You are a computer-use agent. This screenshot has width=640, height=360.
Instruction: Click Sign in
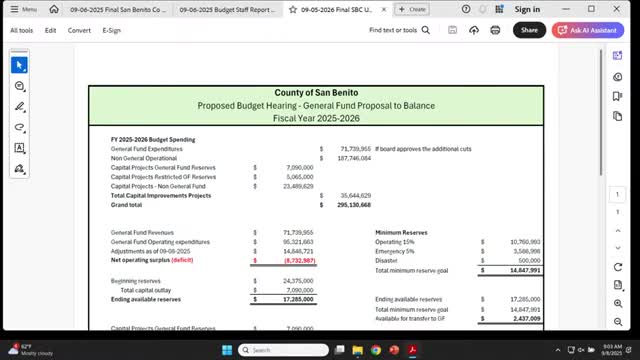tap(527, 9)
